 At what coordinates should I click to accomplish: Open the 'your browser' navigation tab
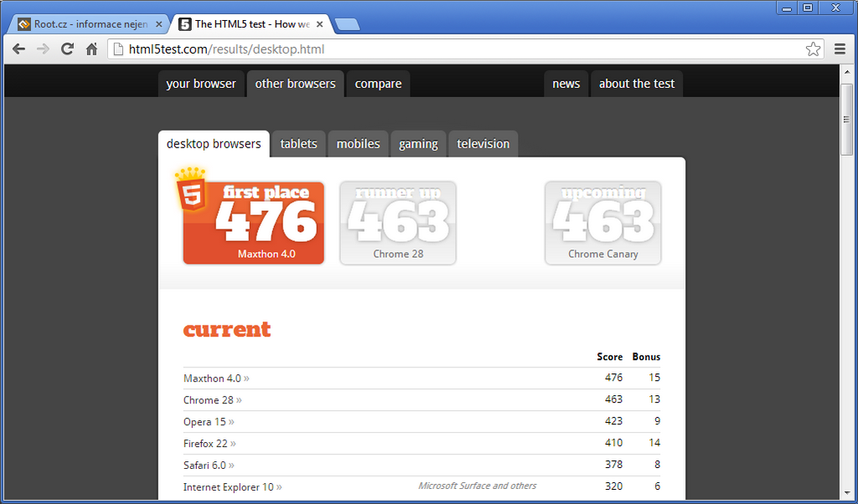(x=201, y=84)
